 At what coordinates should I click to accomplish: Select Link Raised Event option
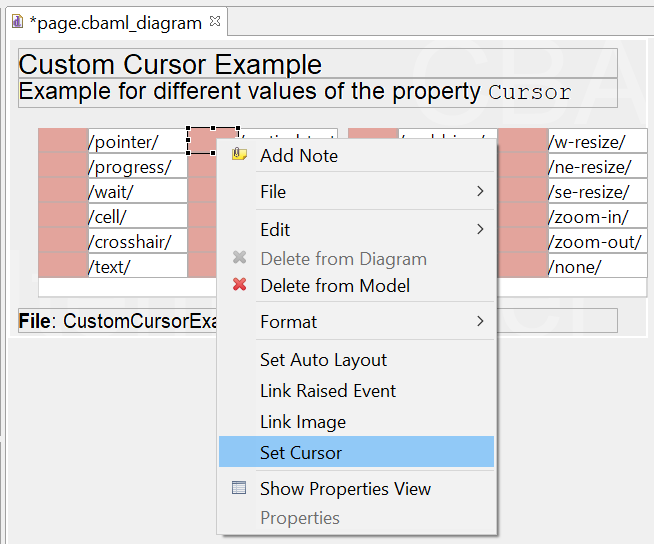(x=328, y=390)
